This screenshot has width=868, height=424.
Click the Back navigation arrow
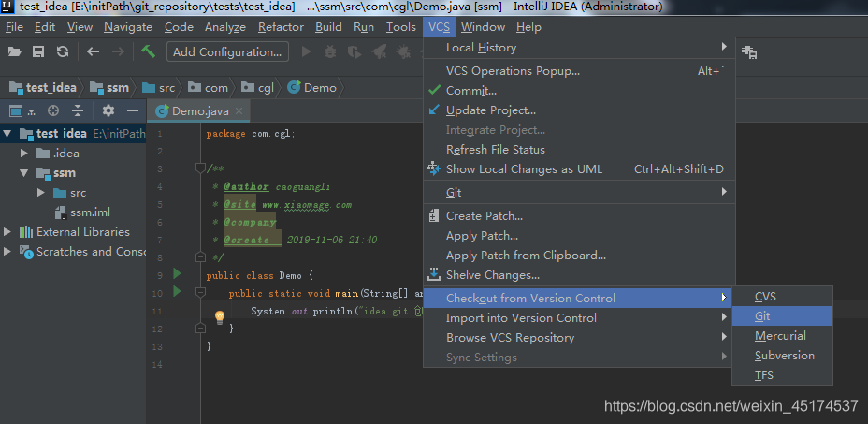coord(93,52)
